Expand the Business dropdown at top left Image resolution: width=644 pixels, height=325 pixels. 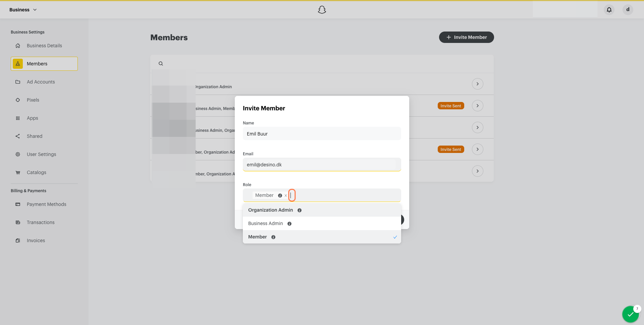tap(23, 10)
